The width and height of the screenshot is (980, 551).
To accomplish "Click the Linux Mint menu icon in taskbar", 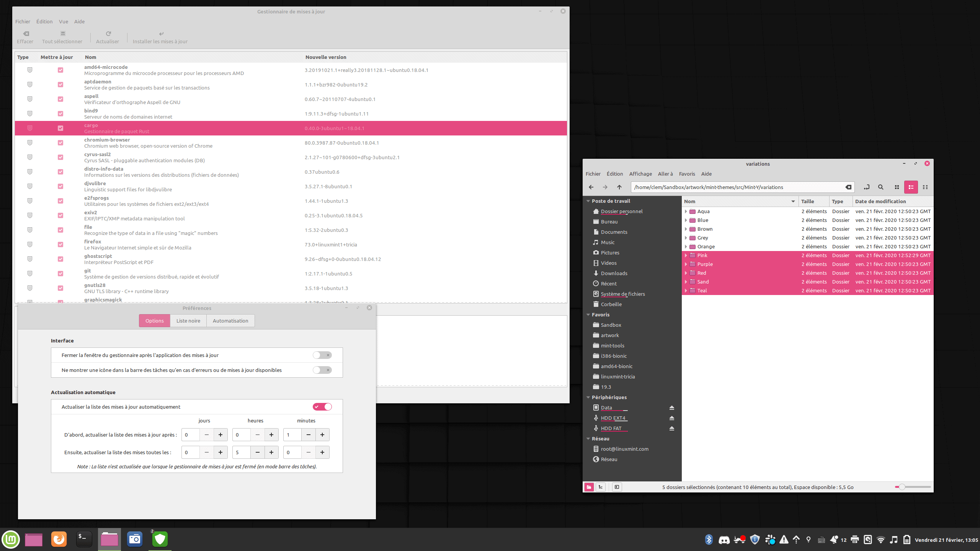I will [10, 538].
